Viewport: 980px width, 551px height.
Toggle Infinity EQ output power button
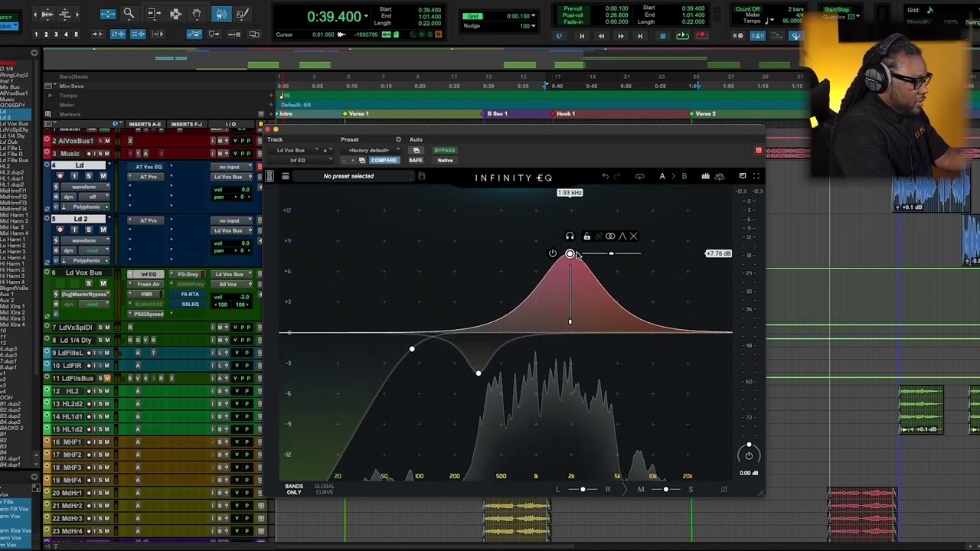point(749,455)
